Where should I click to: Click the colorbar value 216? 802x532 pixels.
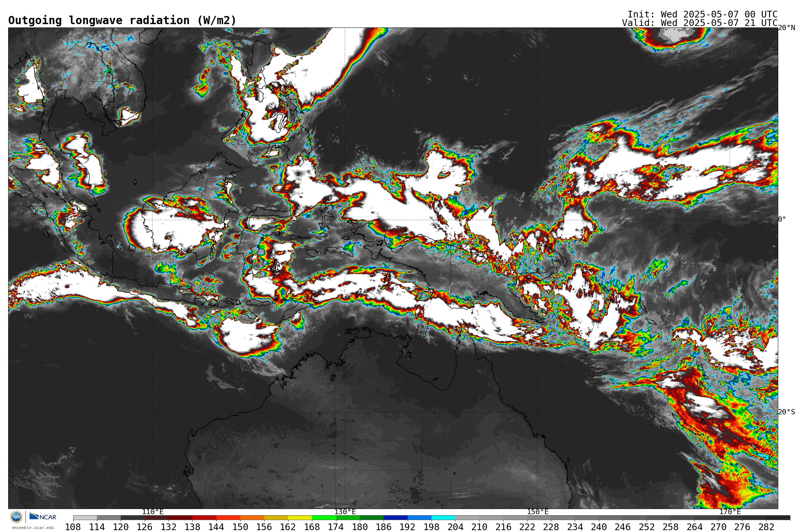(x=503, y=527)
